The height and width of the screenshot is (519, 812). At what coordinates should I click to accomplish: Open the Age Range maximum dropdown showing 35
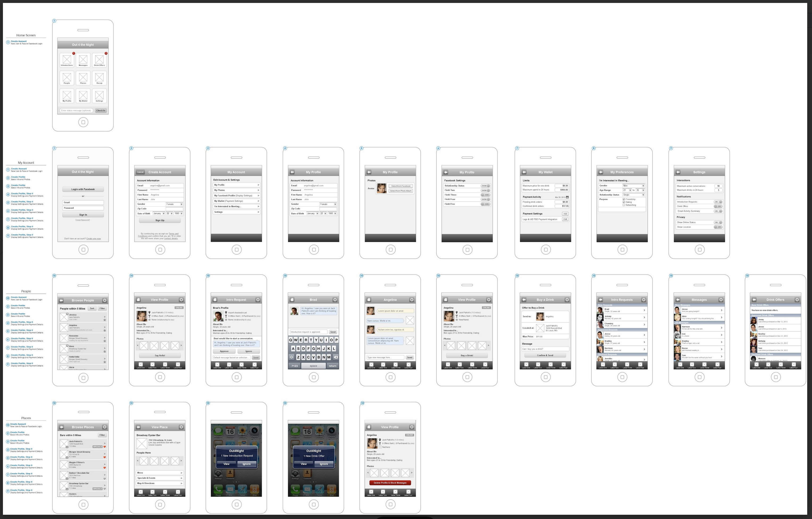pos(640,190)
